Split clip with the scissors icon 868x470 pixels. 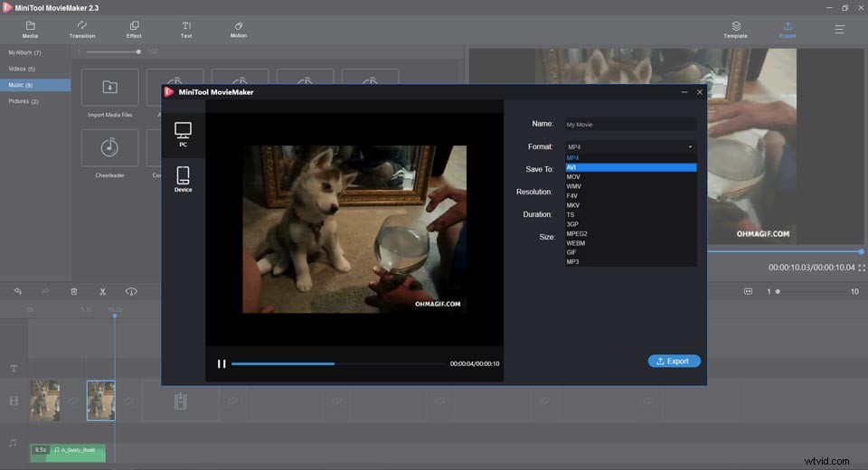[x=102, y=291]
